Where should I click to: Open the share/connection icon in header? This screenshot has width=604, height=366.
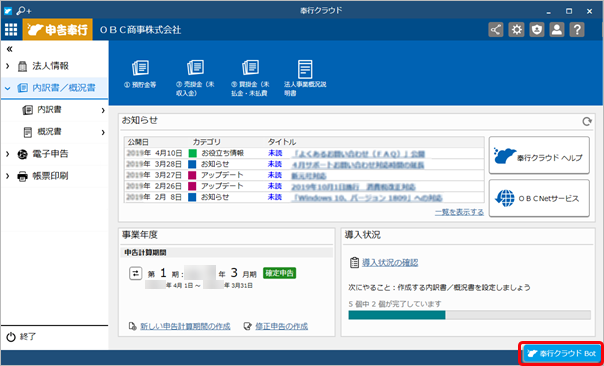coord(496,30)
